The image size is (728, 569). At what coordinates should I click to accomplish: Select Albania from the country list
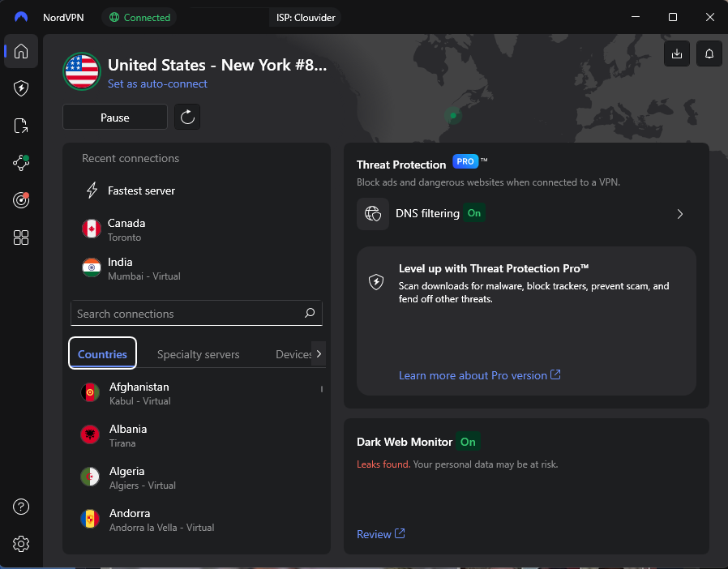[x=196, y=435]
